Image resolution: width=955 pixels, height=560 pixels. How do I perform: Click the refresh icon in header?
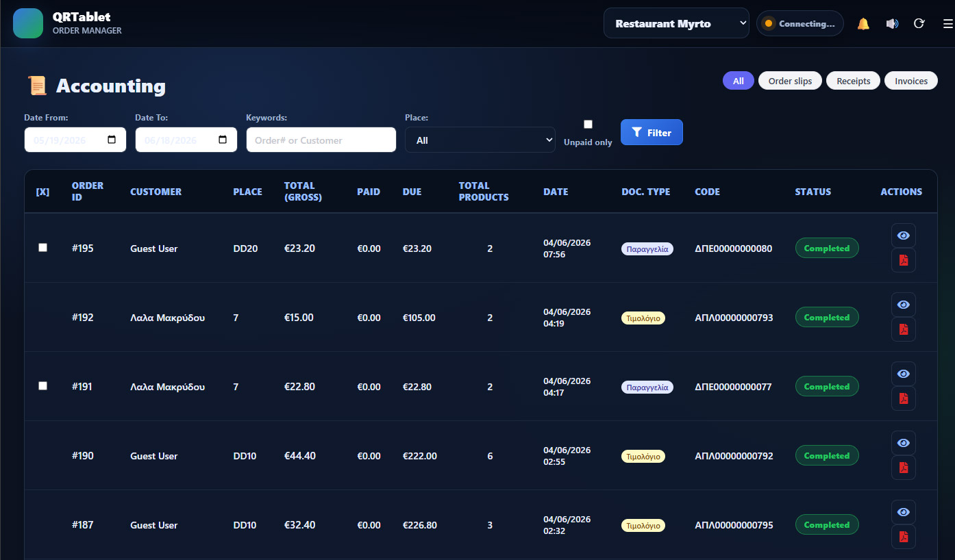tap(919, 24)
